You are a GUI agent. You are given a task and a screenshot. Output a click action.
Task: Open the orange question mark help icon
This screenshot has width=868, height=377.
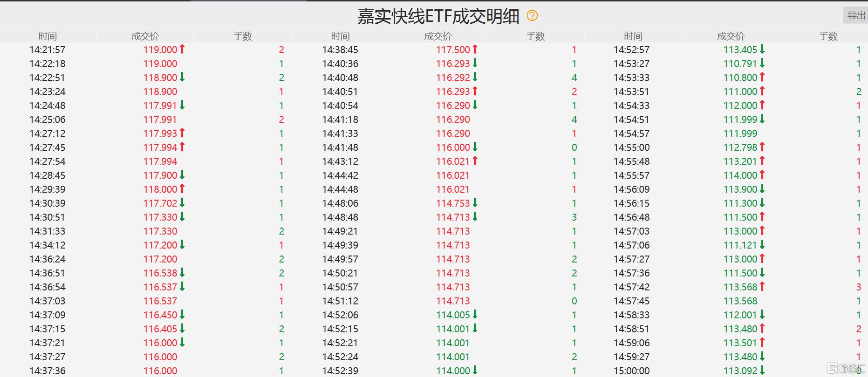pyautogui.click(x=532, y=16)
